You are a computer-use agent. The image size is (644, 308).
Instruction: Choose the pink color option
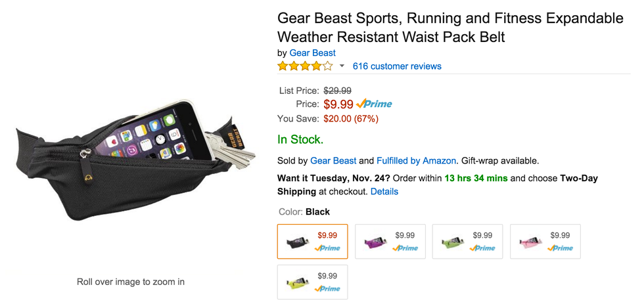tap(545, 242)
